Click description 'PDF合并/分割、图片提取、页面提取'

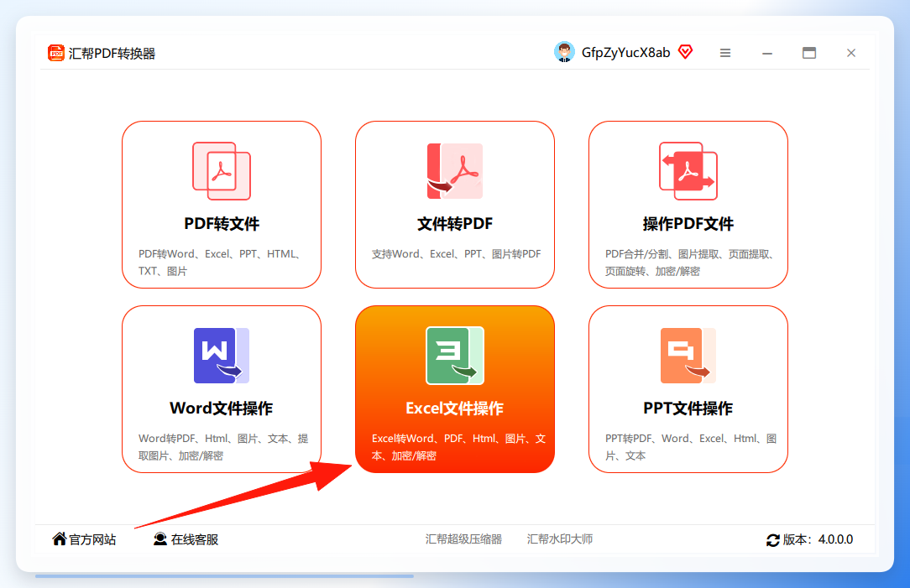(691, 262)
